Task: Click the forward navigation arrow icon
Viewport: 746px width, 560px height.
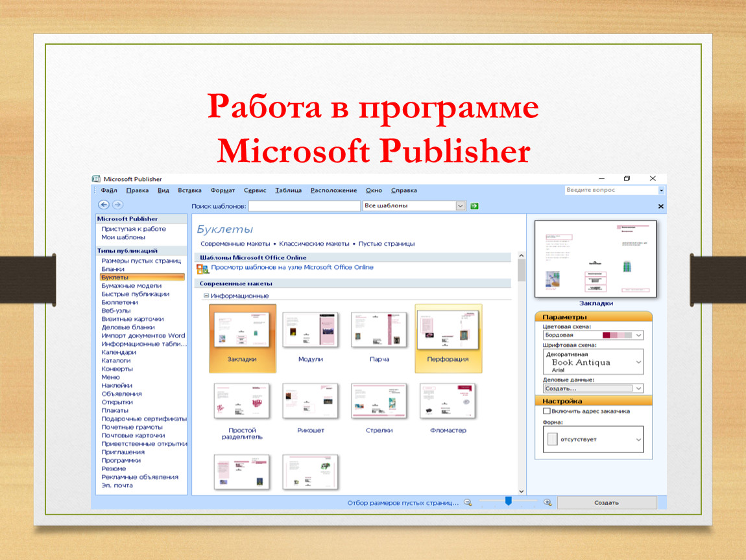Action: [117, 205]
